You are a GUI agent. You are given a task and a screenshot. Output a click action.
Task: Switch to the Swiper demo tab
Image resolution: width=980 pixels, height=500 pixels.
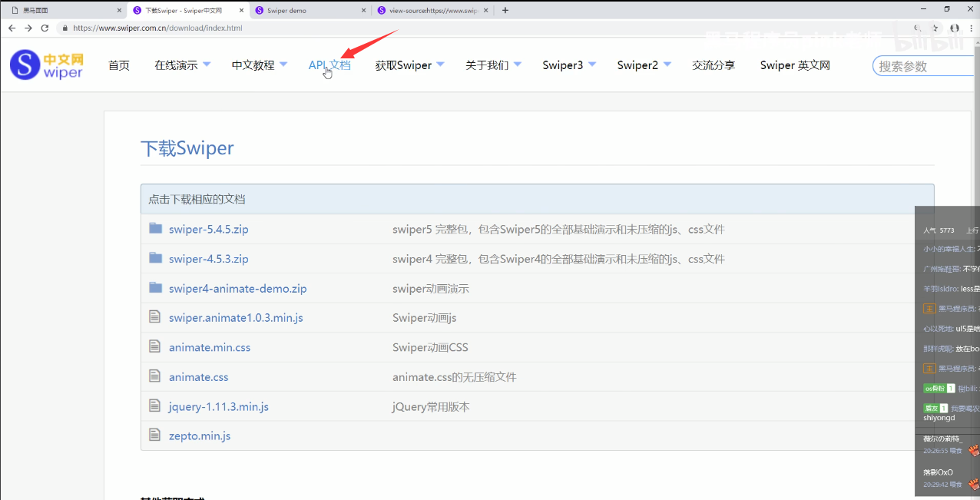pos(310,11)
